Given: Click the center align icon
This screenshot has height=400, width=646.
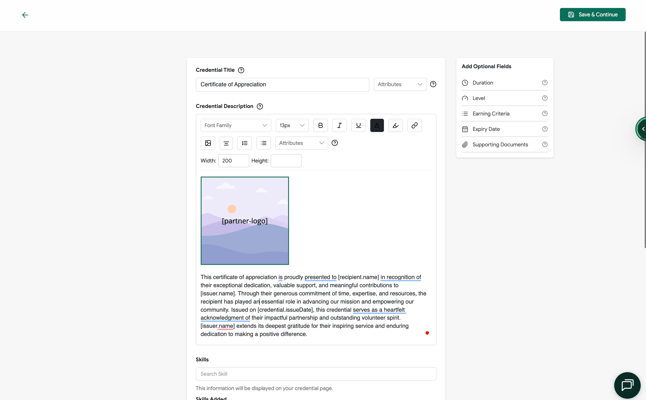Looking at the screenshot, I should point(226,143).
